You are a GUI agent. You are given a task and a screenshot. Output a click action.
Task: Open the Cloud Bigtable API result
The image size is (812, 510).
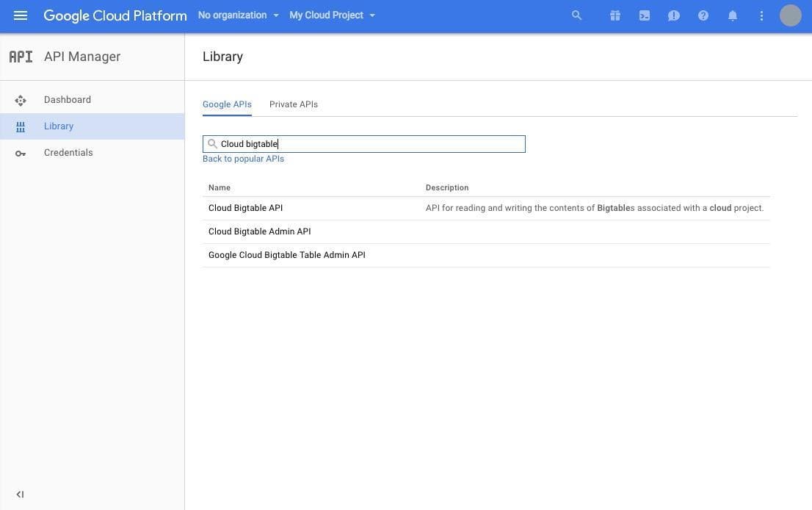[x=245, y=208]
